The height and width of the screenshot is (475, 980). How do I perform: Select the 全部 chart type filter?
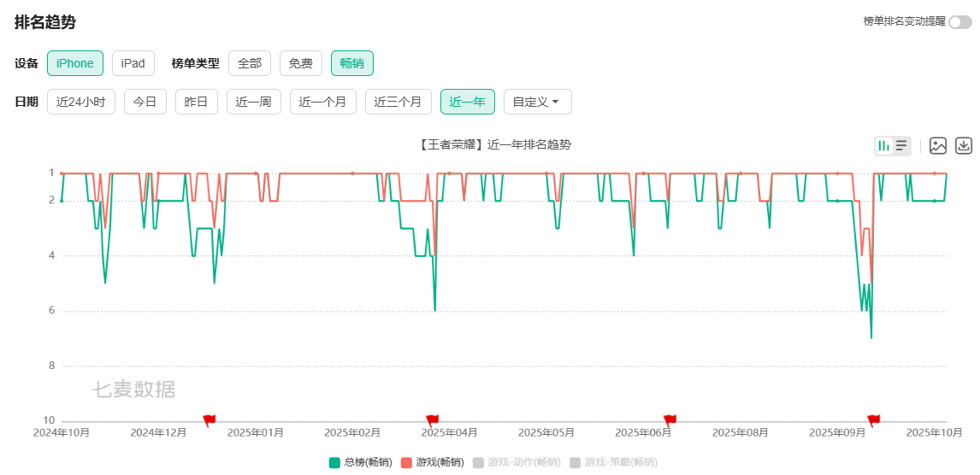tap(250, 63)
